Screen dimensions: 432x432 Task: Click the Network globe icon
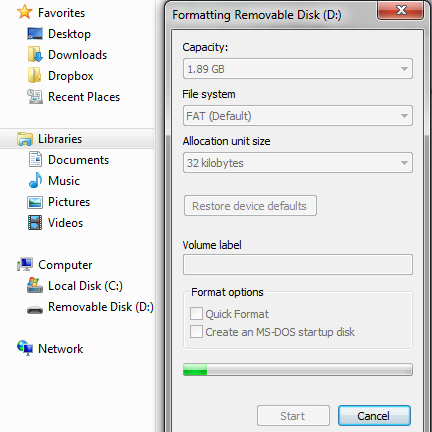coord(25,348)
